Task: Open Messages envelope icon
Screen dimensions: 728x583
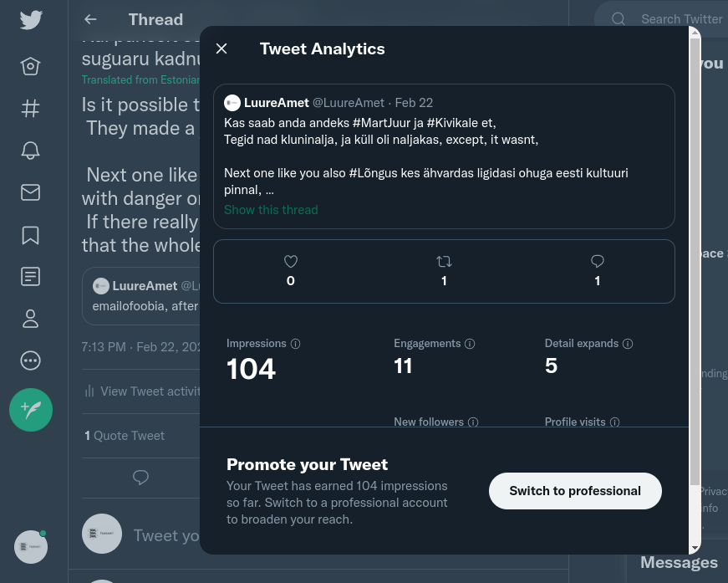Action: [31, 192]
